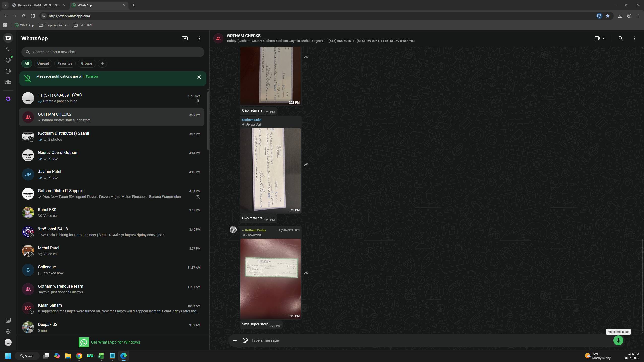Search within the GOTHAM CHECKS chat

pyautogui.click(x=621, y=38)
